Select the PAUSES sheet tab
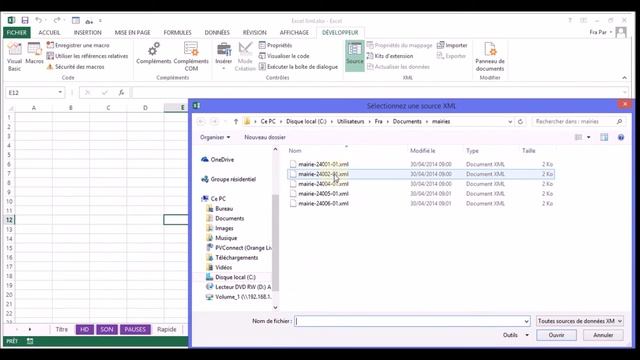This screenshot has width=640, height=360. tap(135, 329)
